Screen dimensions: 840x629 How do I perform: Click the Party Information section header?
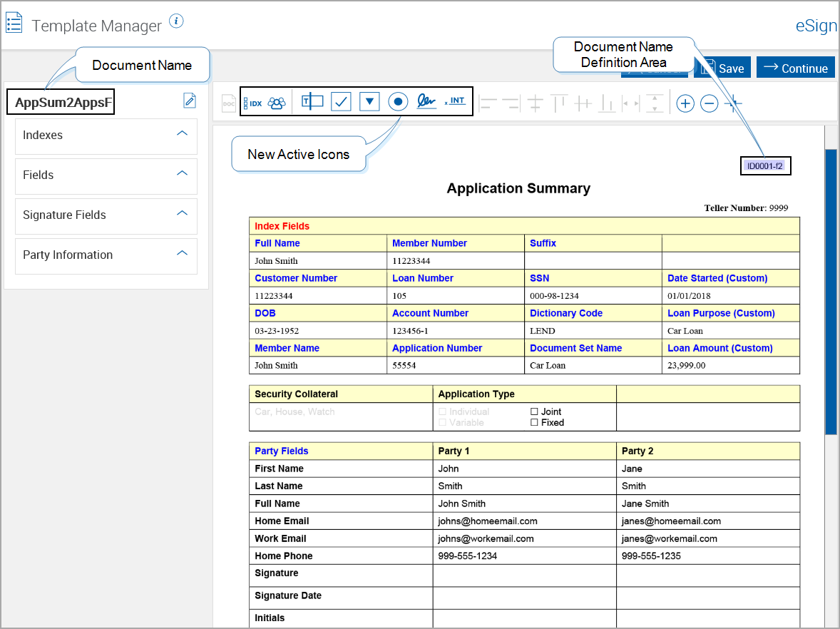point(106,256)
